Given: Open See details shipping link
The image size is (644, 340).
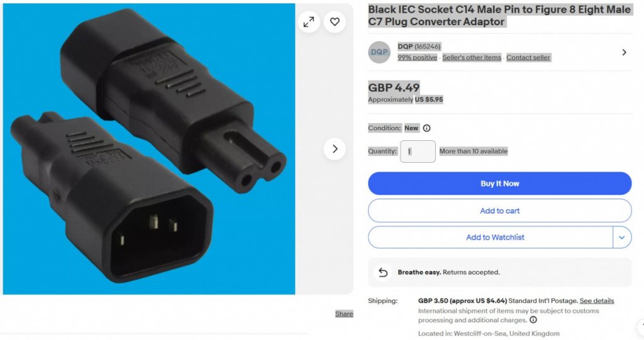Looking at the screenshot, I should pyautogui.click(x=597, y=301).
